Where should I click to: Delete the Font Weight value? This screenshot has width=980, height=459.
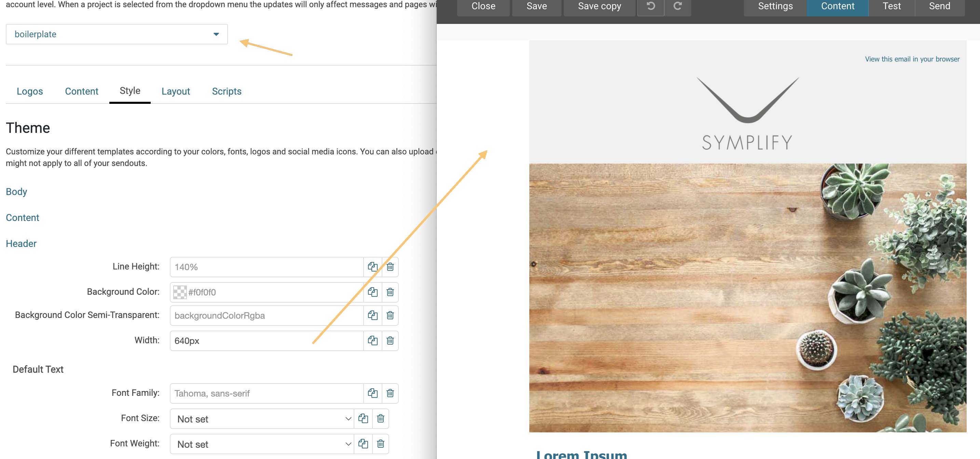380,444
